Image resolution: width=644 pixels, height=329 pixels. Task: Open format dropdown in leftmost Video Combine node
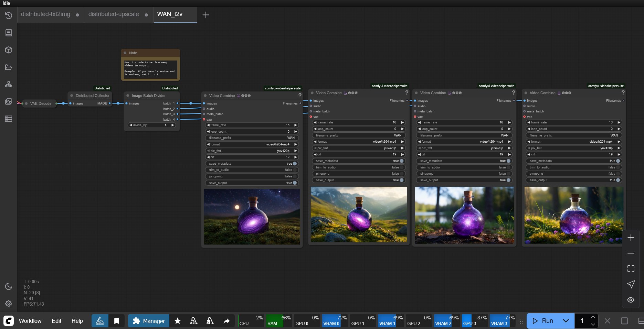click(252, 144)
